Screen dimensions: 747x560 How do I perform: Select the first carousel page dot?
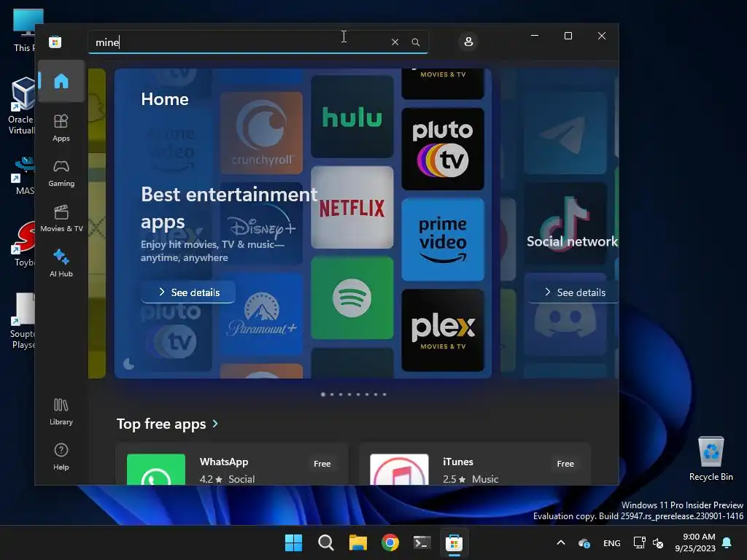[323, 394]
